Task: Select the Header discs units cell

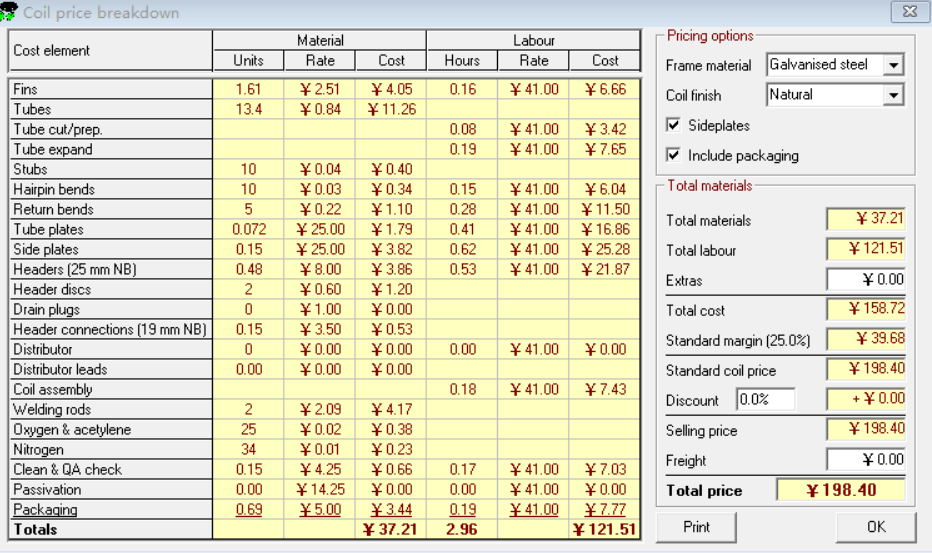Action: tap(248, 289)
